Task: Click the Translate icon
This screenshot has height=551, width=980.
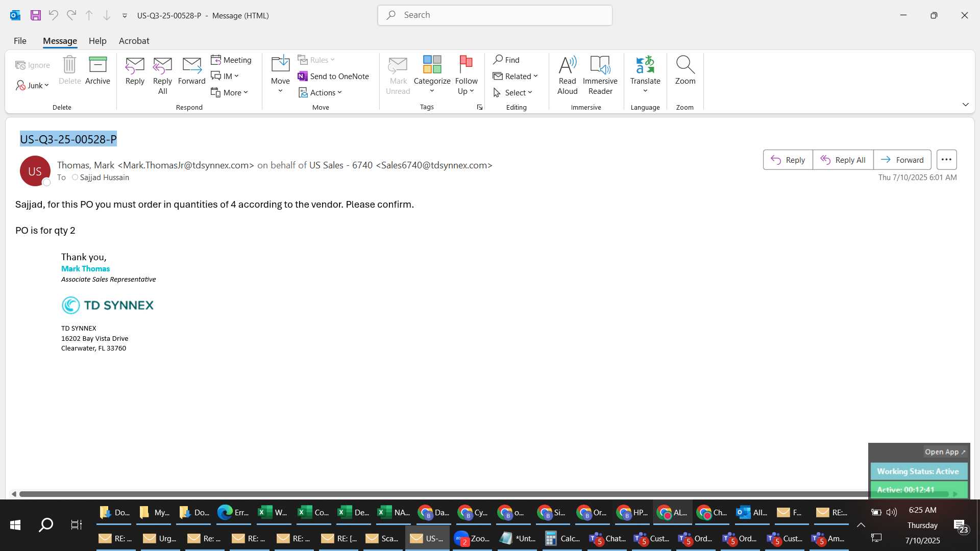Action: click(x=645, y=74)
